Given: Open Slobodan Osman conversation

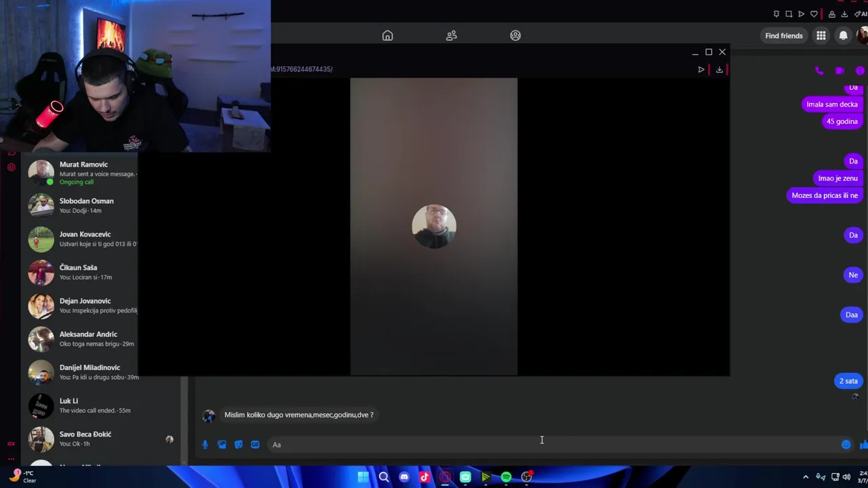Looking at the screenshot, I should coord(81,205).
